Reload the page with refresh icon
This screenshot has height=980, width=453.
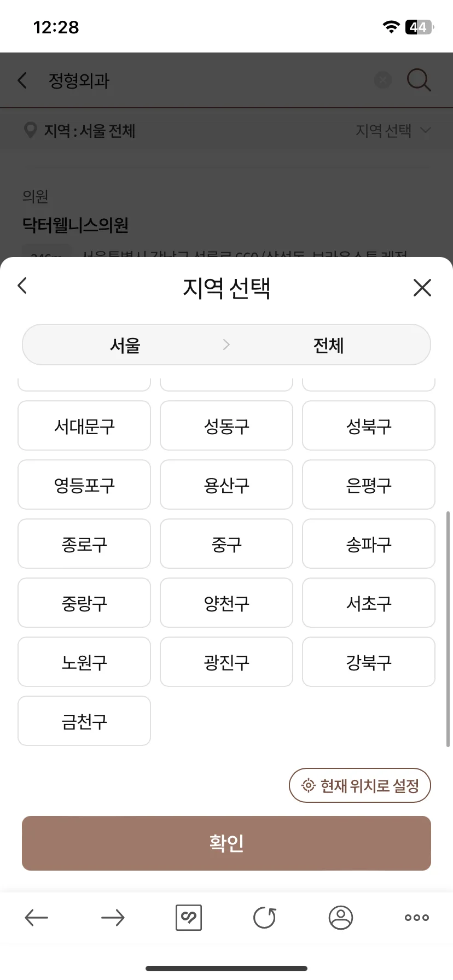tap(265, 918)
